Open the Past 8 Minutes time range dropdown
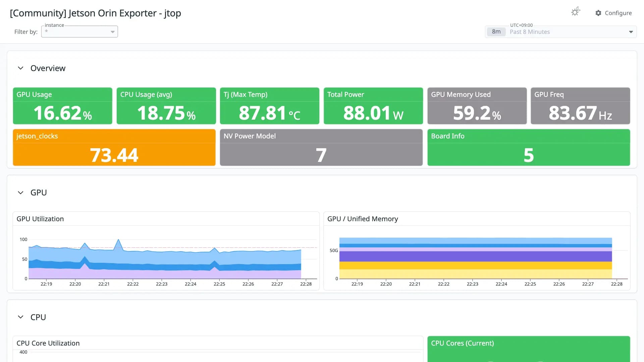Screen dimensions: 644x362 coord(561,32)
